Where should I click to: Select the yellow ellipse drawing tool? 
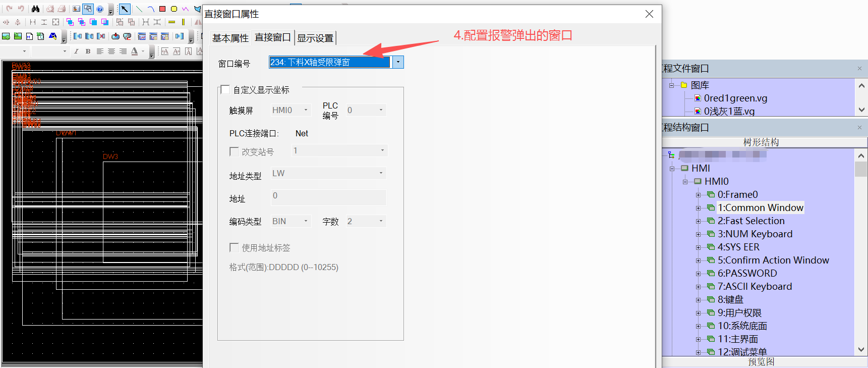[x=174, y=9]
